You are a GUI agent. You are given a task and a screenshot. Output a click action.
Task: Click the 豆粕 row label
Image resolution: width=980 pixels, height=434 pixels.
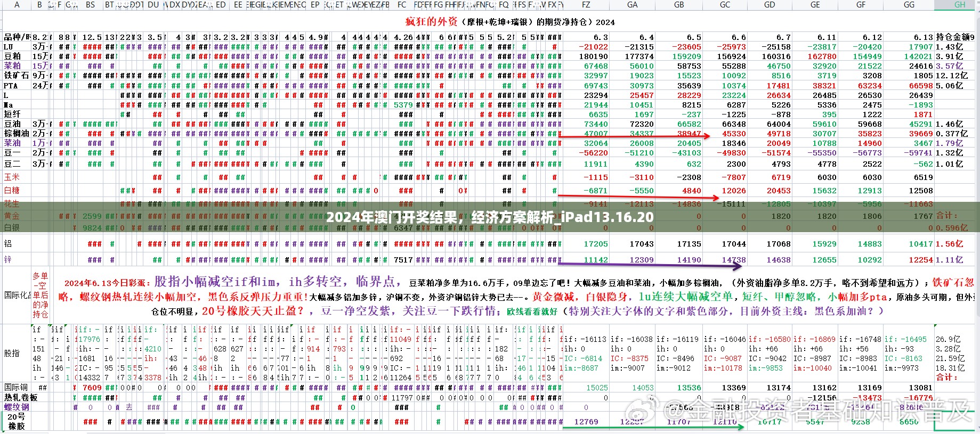(x=13, y=56)
